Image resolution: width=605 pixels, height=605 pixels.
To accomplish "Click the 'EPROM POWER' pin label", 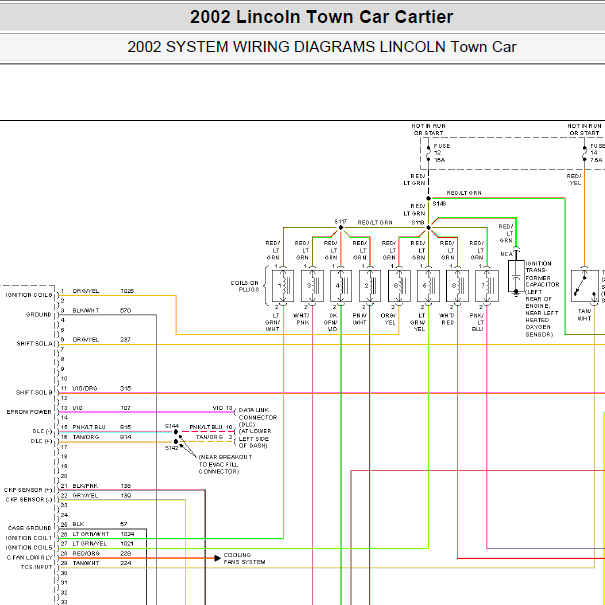I will pos(29,412).
